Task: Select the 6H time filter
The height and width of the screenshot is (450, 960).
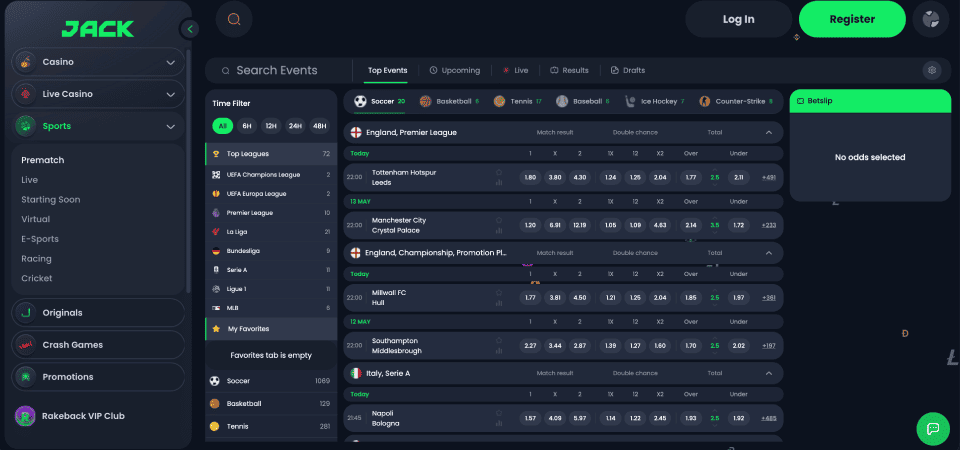Action: tap(247, 126)
